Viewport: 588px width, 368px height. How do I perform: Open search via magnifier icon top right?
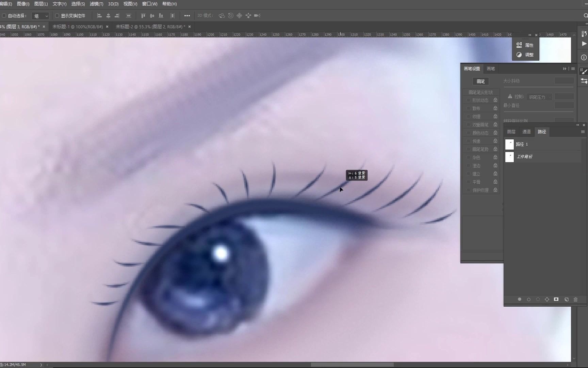click(x=586, y=16)
